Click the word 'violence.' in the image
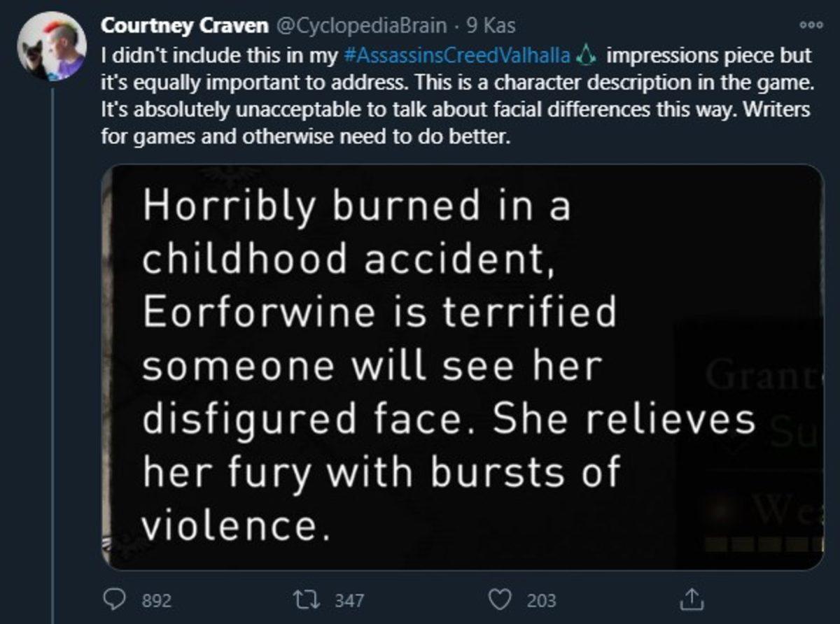Screen dimensions: 840x624 tap(235, 525)
